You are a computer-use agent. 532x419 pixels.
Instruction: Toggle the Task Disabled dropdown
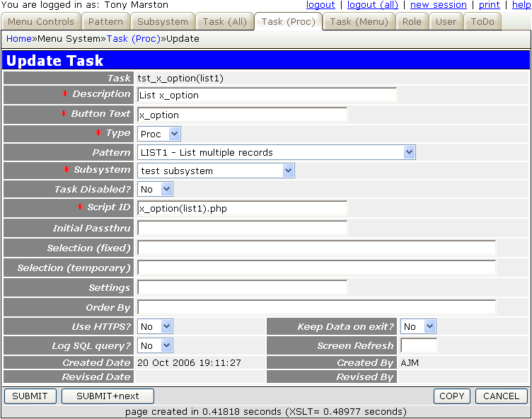tap(155, 189)
